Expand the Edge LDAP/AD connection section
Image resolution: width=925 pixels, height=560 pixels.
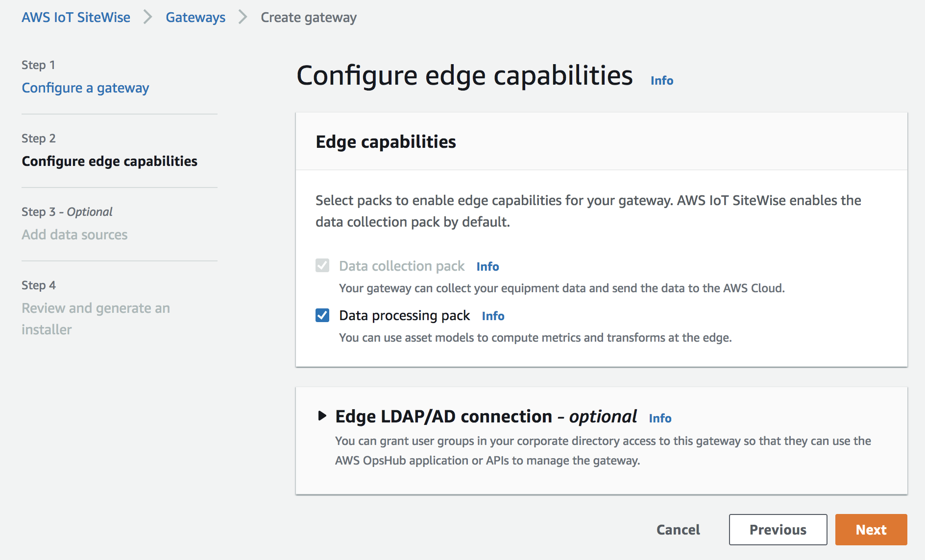point(322,416)
